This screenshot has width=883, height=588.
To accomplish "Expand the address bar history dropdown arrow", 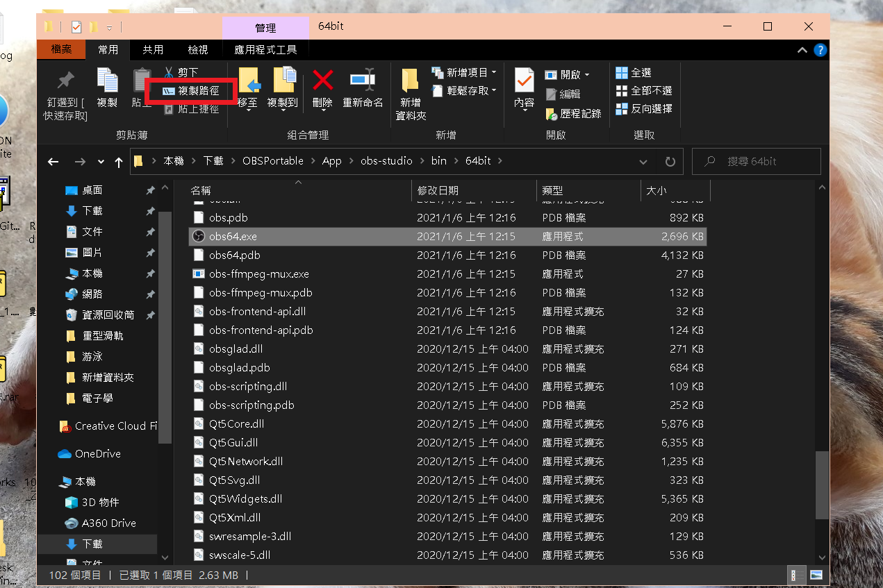I will point(643,161).
